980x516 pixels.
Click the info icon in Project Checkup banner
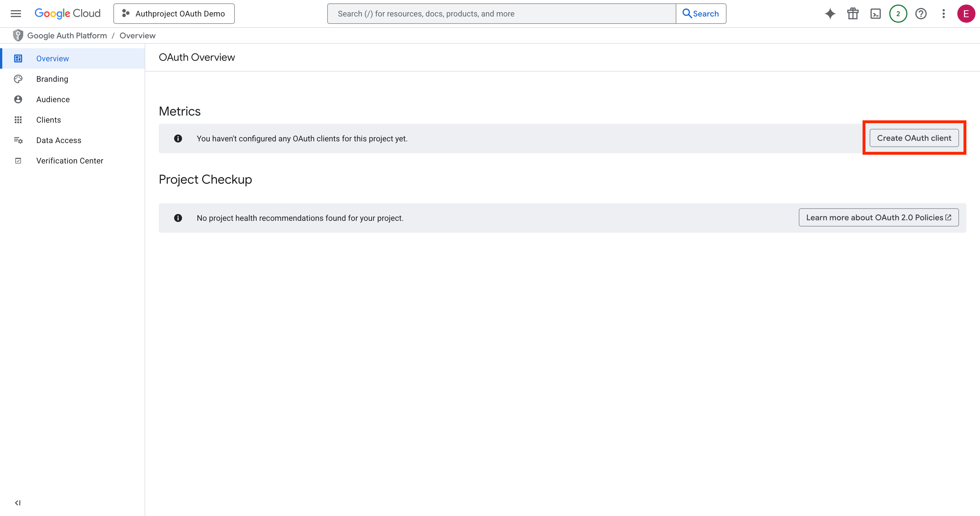point(178,218)
